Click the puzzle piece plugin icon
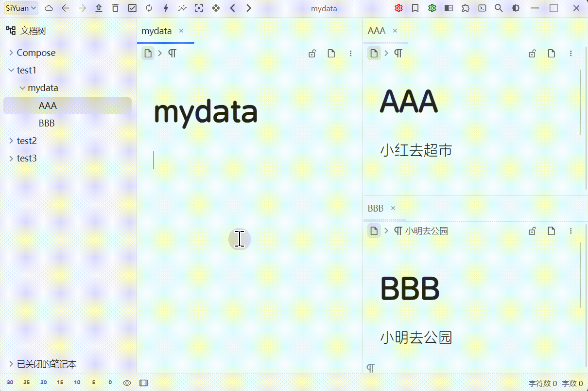Viewport: 588px width, 391px height. pyautogui.click(x=466, y=8)
